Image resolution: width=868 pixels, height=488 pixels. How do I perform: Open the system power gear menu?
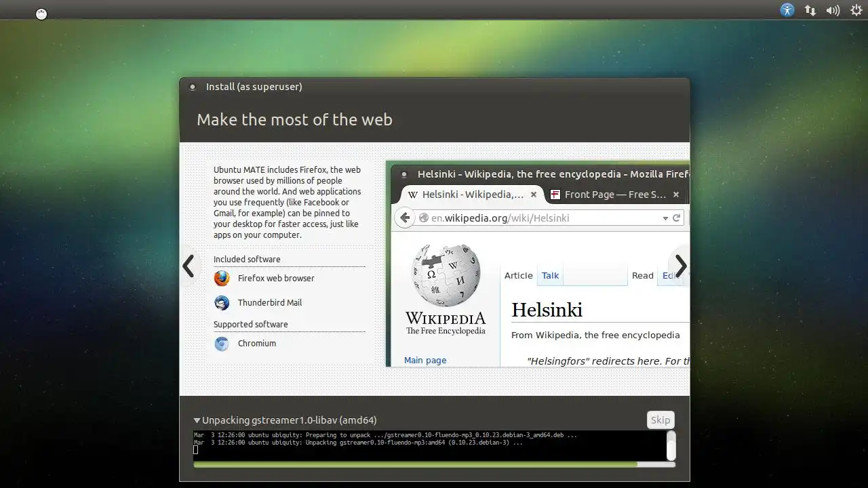tap(856, 10)
